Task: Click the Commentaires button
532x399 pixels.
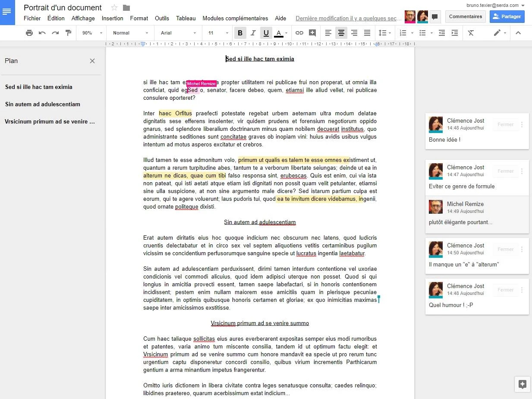Action: [466, 16]
